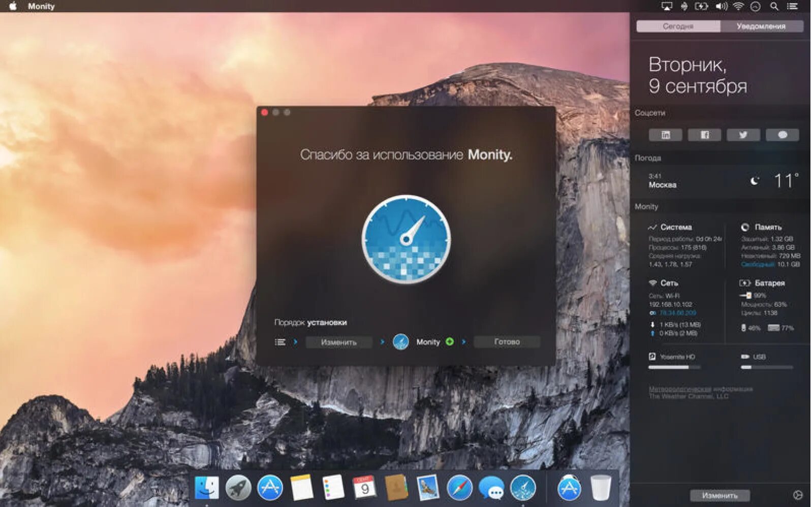This screenshot has height=507, width=812.
Task: Launch Safari from the Dock
Action: [x=459, y=488]
